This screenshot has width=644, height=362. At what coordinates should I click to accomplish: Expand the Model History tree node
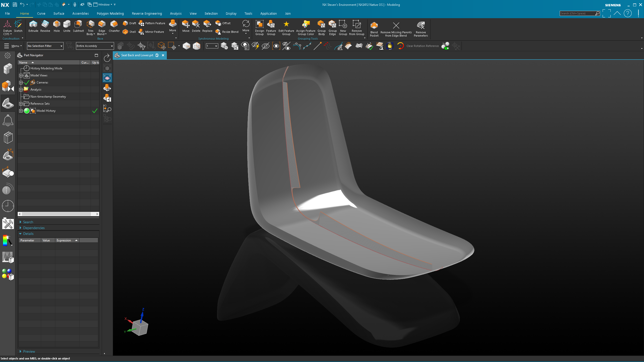[x=21, y=111]
